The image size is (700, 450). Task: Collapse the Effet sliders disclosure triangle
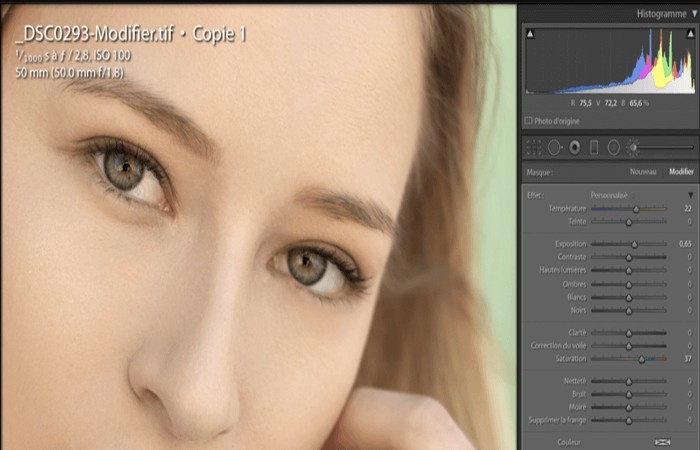[691, 196]
